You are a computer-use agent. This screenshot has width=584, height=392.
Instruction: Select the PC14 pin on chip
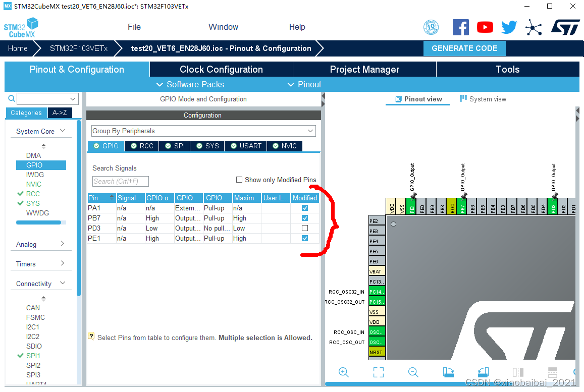377,292
